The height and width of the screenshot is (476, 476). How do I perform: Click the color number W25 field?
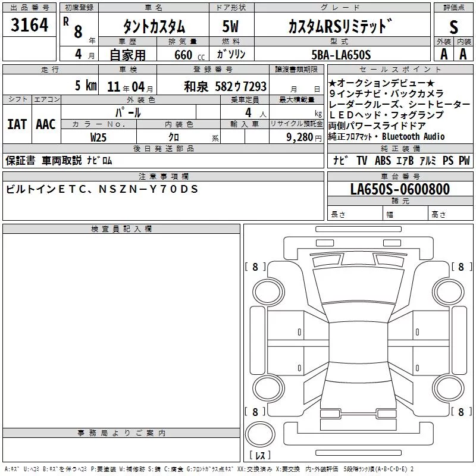point(98,137)
